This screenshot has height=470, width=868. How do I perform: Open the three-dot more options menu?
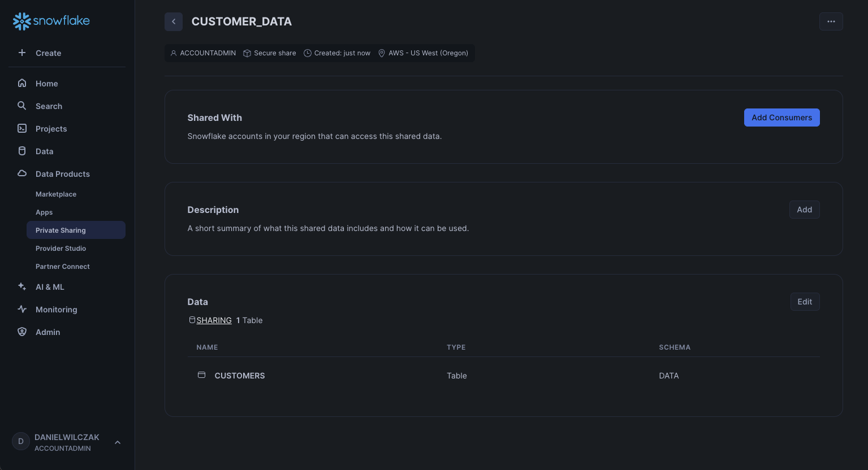click(x=831, y=21)
